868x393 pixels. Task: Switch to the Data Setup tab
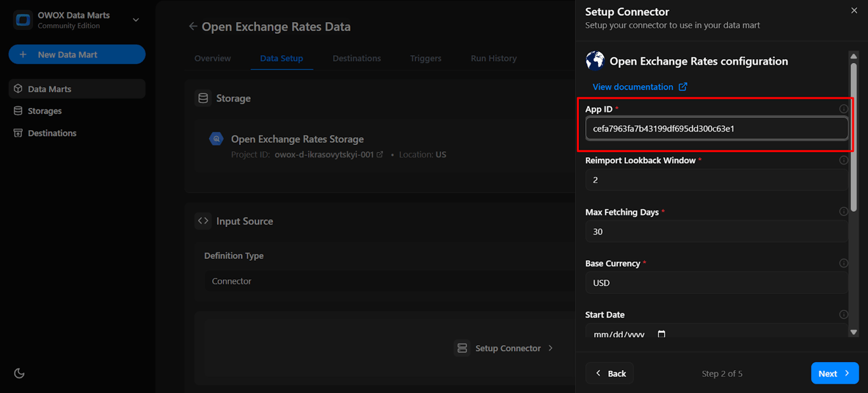pos(281,58)
